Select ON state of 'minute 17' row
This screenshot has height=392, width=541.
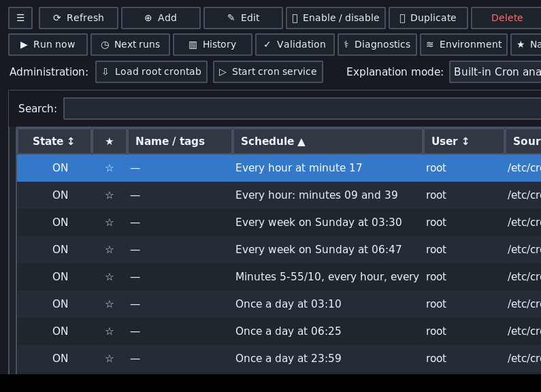click(x=60, y=168)
